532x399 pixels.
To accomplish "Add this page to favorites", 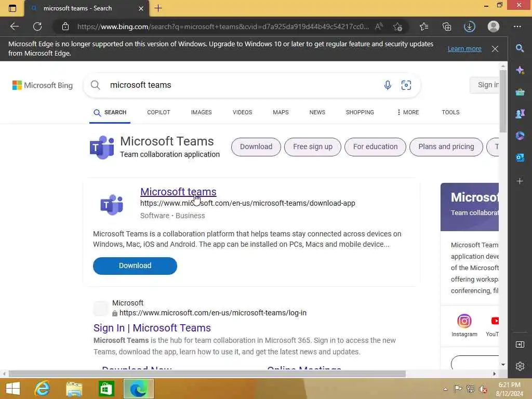I will tap(397, 26).
